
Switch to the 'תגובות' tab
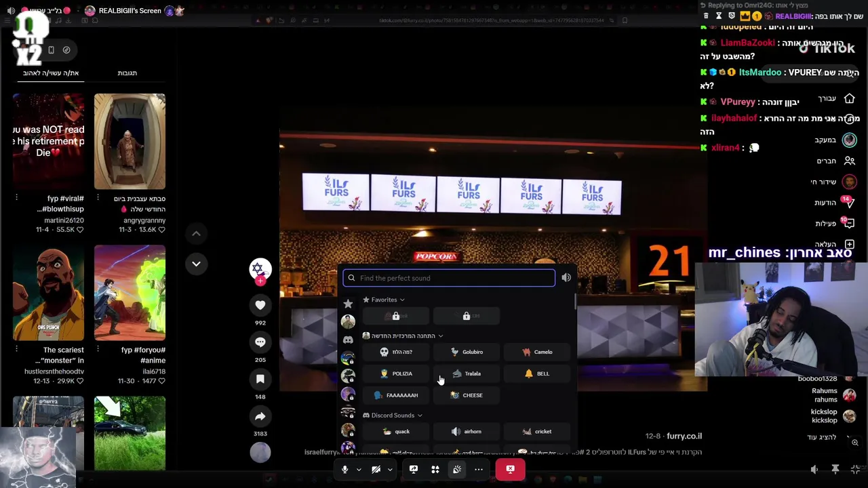tap(127, 73)
